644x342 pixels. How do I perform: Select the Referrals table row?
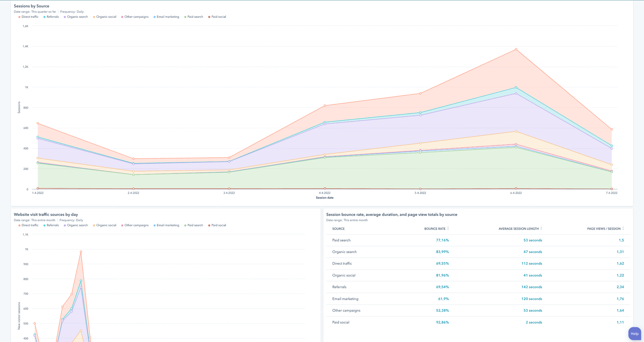[478, 287]
